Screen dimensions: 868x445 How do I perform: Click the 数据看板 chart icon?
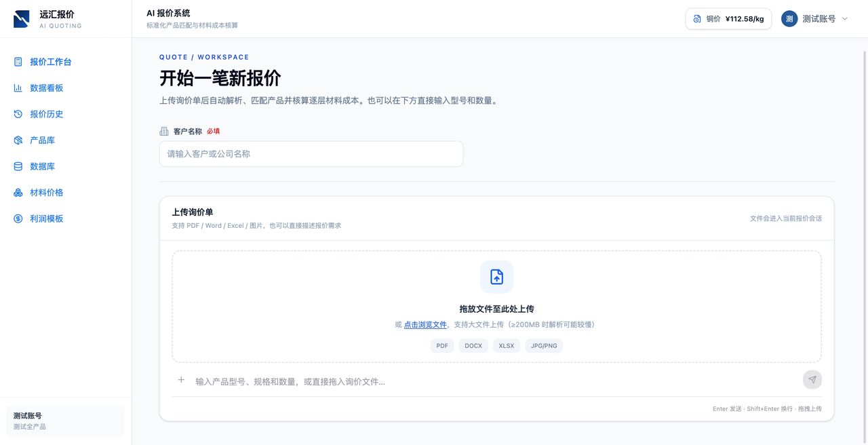18,88
